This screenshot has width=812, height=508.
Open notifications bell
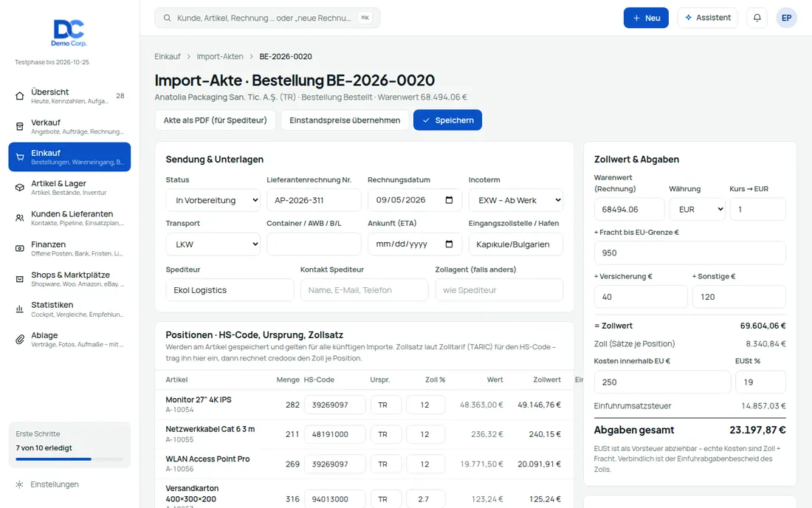(757, 18)
